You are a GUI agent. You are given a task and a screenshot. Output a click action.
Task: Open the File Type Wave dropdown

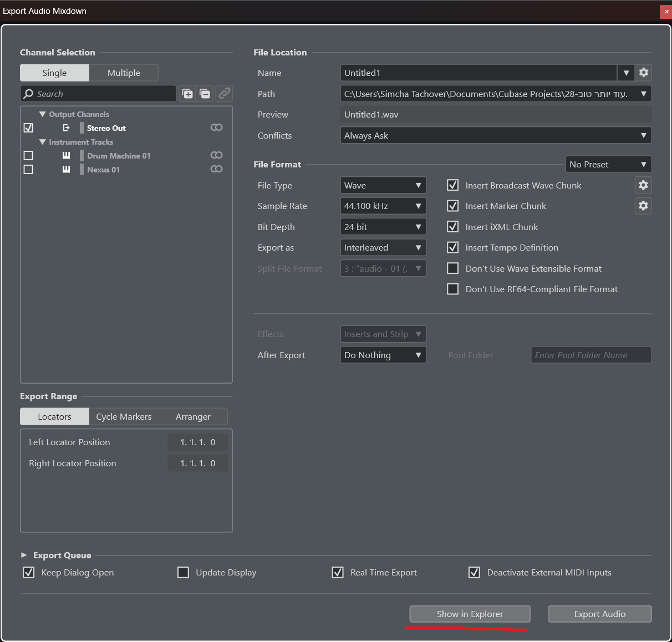pos(383,185)
